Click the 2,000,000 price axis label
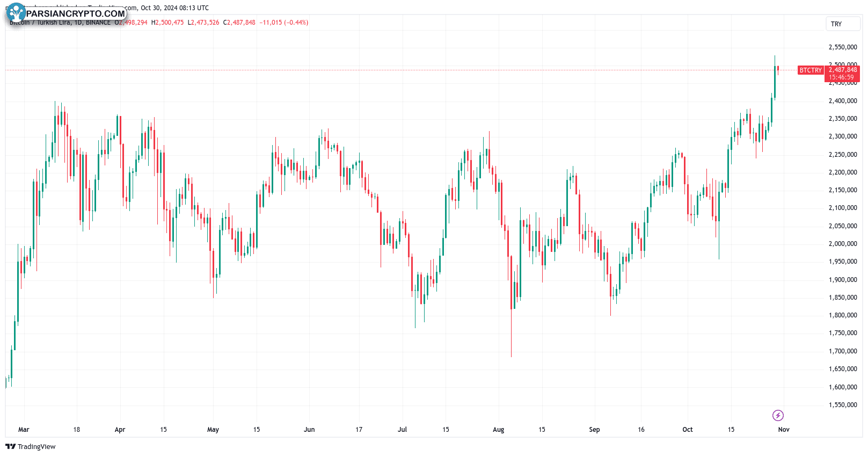This screenshot has width=868, height=456. click(x=843, y=244)
